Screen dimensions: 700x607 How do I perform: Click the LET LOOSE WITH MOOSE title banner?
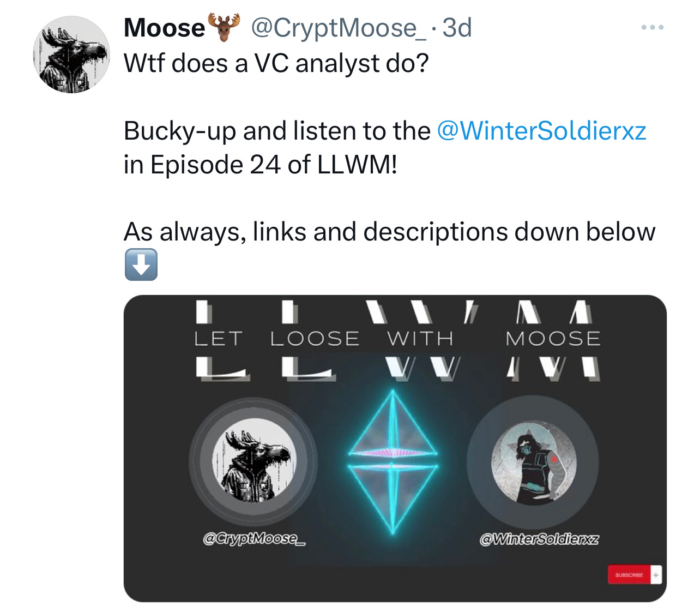pyautogui.click(x=397, y=340)
